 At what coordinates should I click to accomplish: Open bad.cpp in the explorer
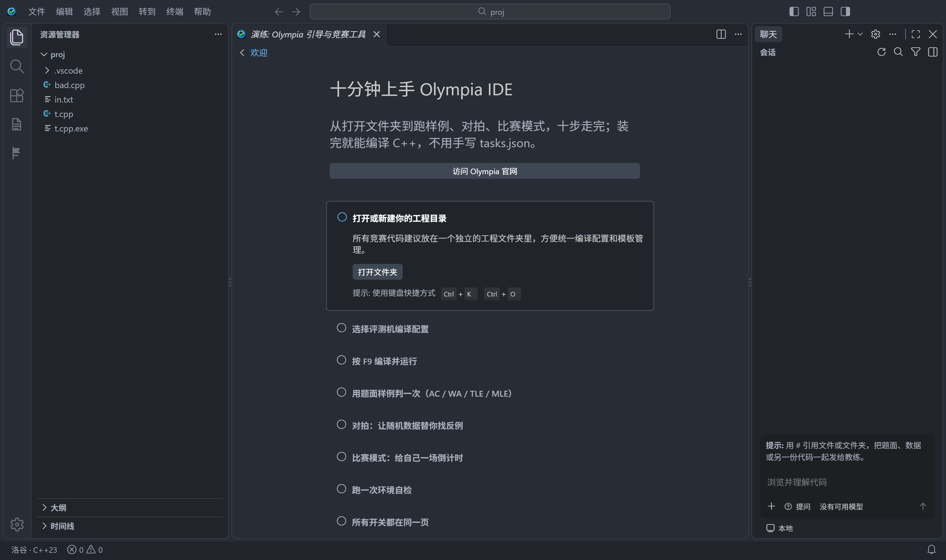130,85
